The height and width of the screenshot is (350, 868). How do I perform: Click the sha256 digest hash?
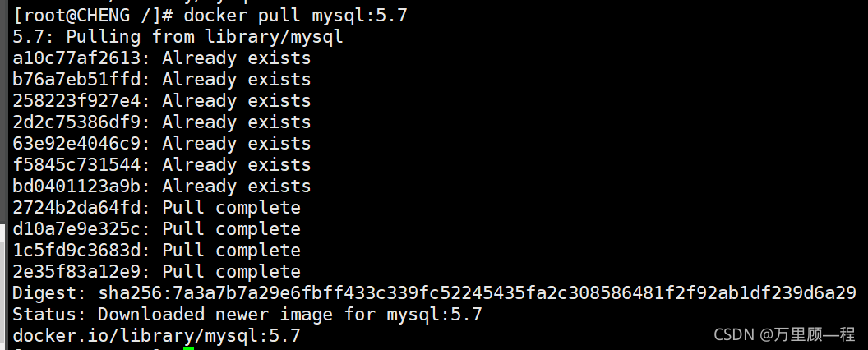(x=477, y=293)
